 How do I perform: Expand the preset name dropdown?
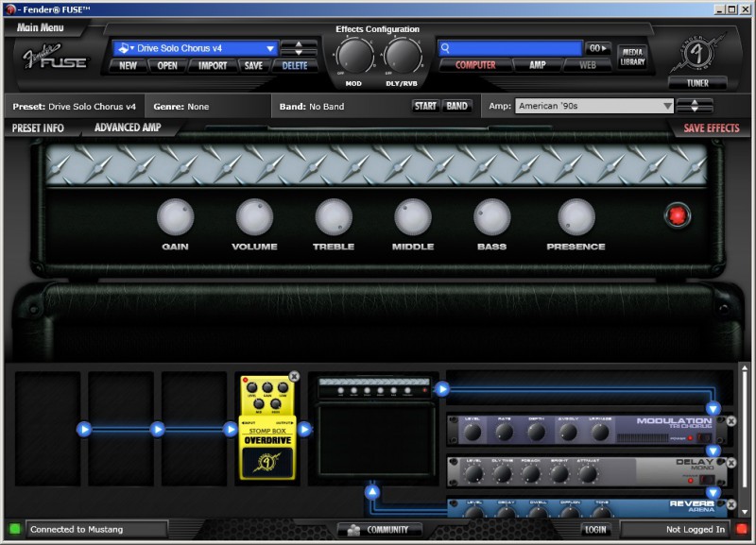click(x=270, y=48)
